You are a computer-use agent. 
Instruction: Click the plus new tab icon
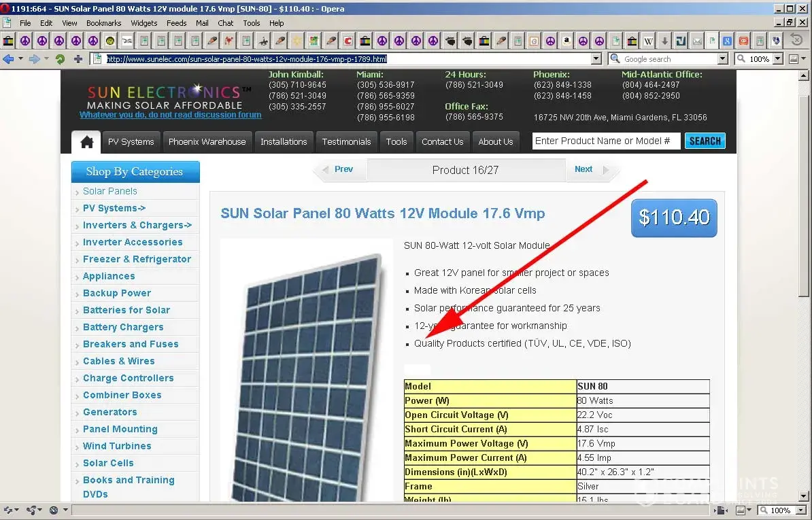(x=78, y=59)
